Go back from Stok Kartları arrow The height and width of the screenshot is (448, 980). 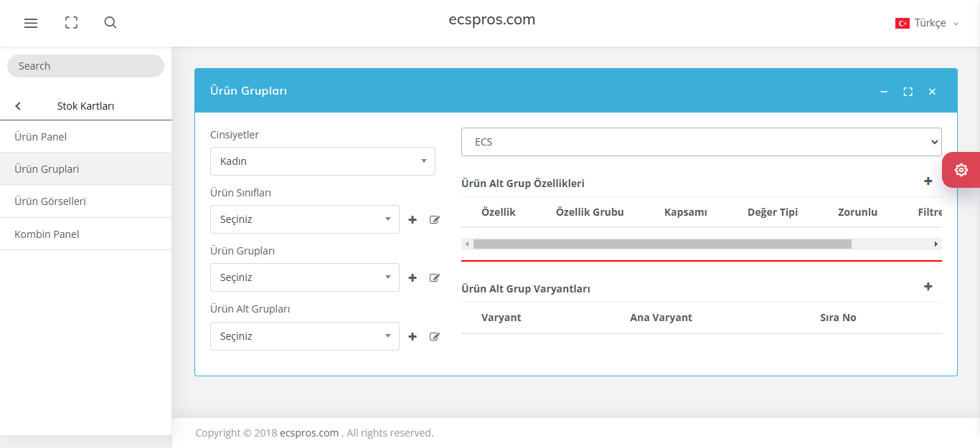click(x=18, y=106)
